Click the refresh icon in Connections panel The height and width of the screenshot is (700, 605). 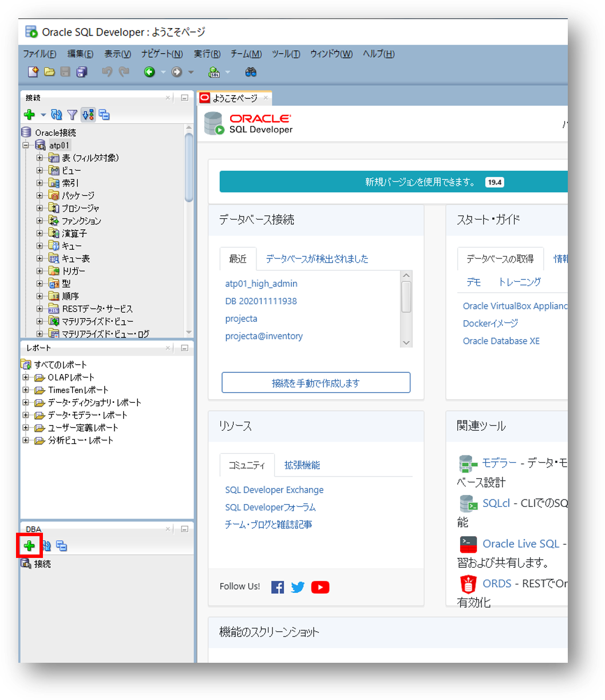coord(56,115)
